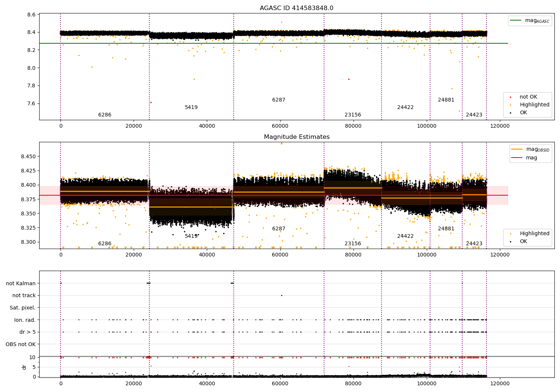Click obsid label 6287 in Magnitude Estimates plot
The height and width of the screenshot is (392, 560).
279,229
